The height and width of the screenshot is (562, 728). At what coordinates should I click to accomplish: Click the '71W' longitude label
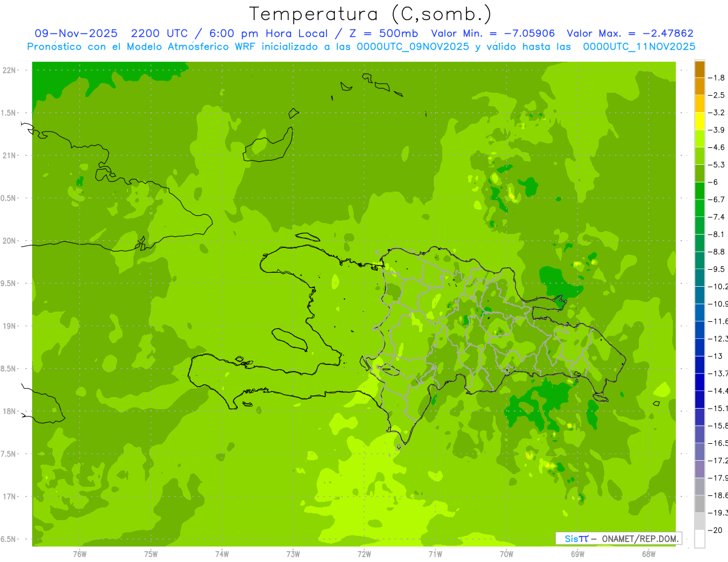(x=435, y=554)
